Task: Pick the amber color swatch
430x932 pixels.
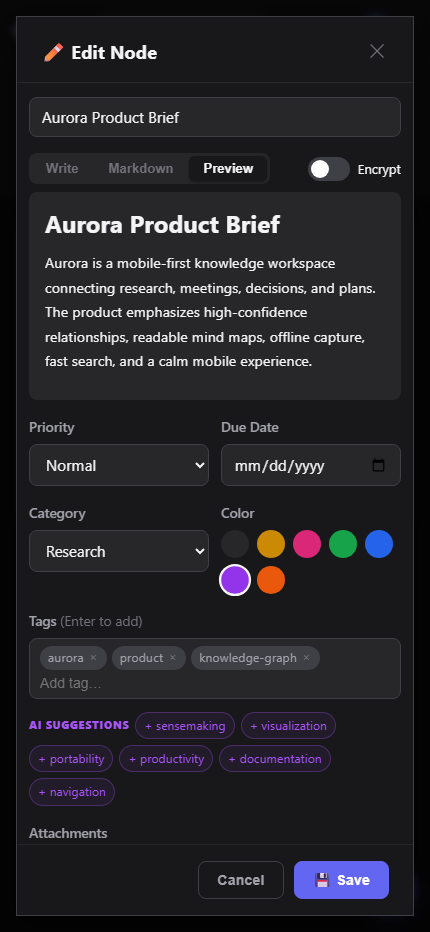Action: [271, 544]
